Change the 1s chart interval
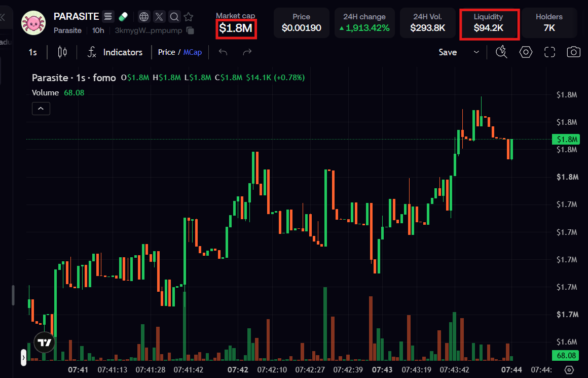The height and width of the screenshot is (378, 588). 32,52
